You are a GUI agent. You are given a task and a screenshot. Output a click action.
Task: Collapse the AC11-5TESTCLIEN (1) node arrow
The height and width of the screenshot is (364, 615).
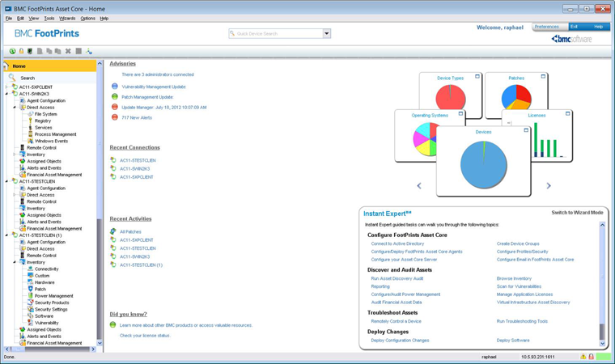point(6,235)
